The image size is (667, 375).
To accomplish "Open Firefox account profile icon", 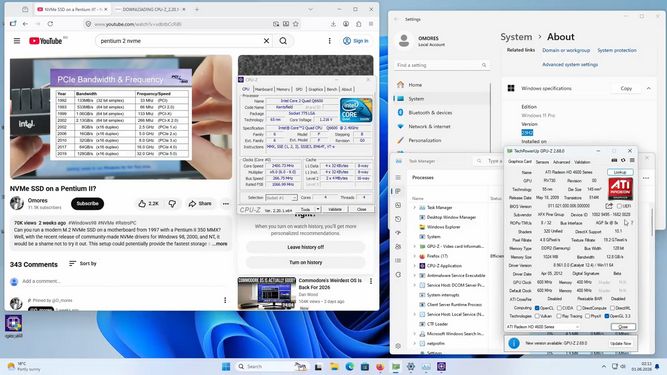I will pyautogui.click(x=346, y=24).
